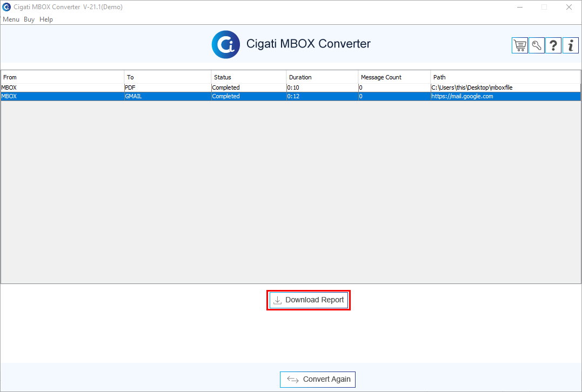Click the Duration column header
The image size is (582, 392).
coord(322,77)
